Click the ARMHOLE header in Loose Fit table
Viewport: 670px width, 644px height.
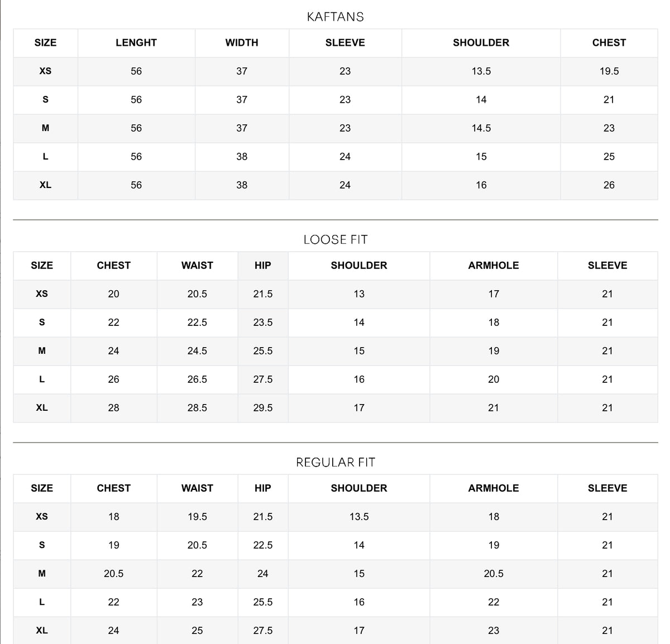pyautogui.click(x=494, y=266)
